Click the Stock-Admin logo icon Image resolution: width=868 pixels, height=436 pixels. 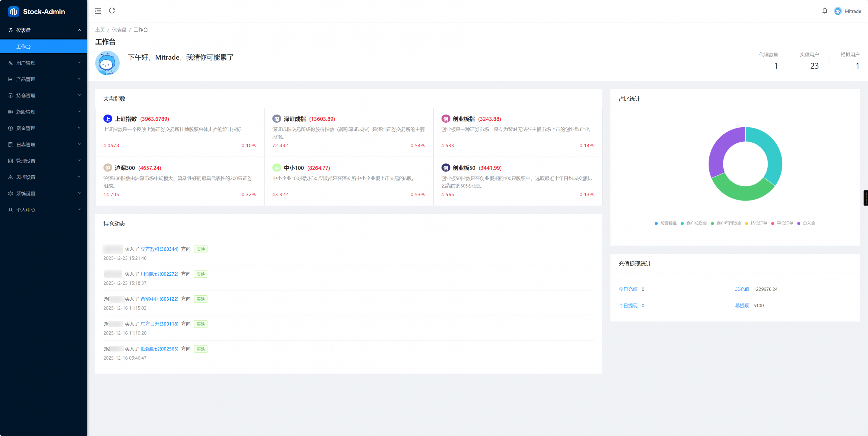tap(14, 12)
